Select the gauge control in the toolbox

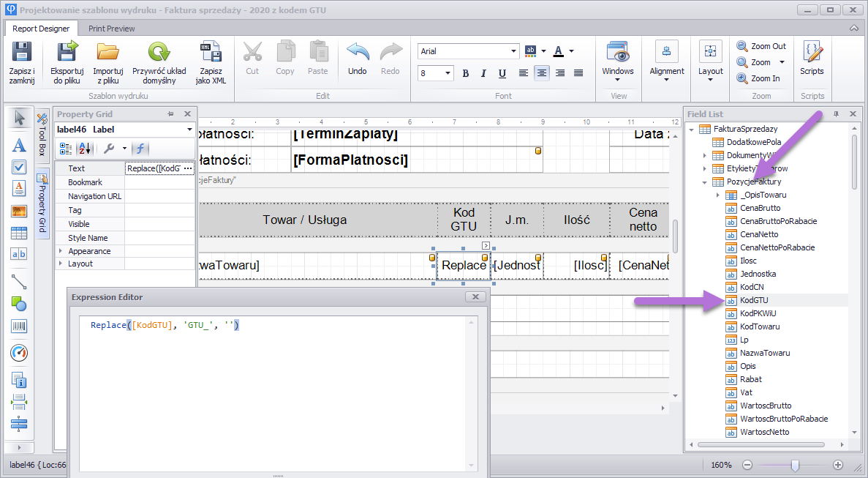point(19,354)
